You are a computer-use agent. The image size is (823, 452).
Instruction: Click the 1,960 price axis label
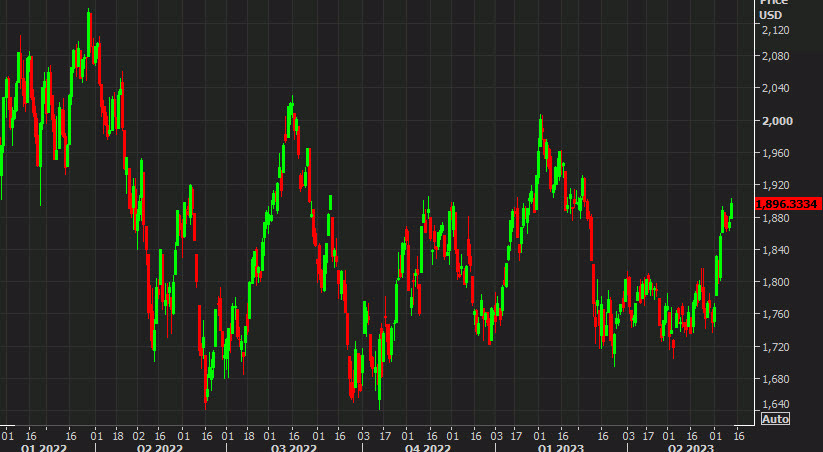coord(775,153)
